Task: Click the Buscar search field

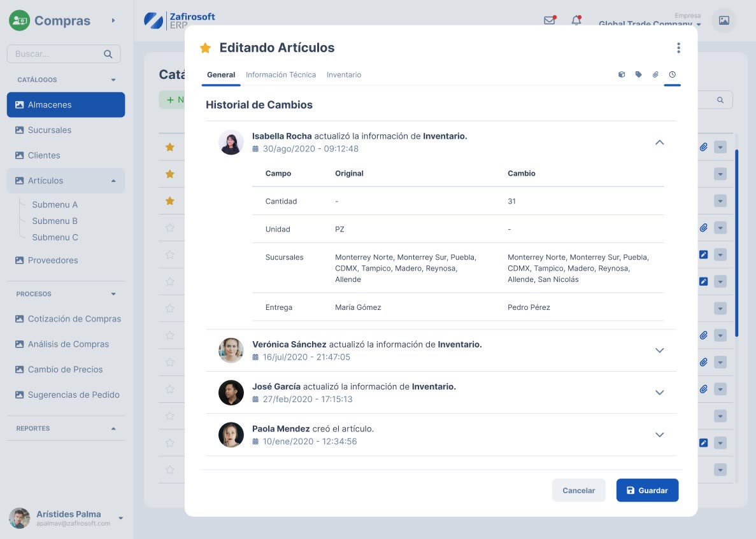Action: pos(64,54)
